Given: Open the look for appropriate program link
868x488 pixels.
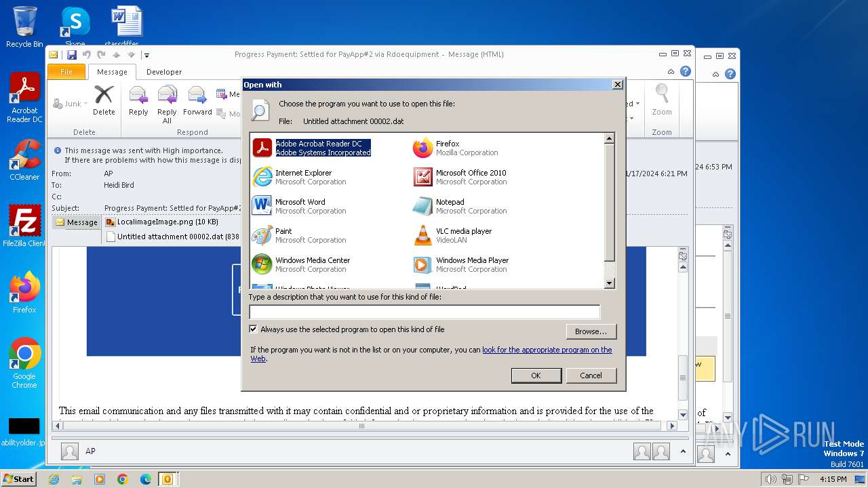Looking at the screenshot, I should pyautogui.click(x=547, y=350).
